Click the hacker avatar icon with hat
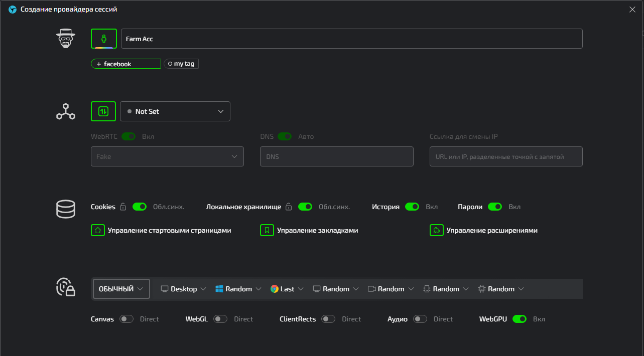This screenshot has height=356, width=644. click(x=65, y=39)
